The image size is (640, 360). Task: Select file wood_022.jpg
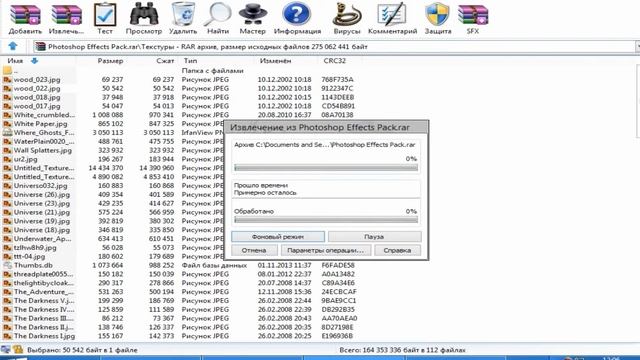coord(37,89)
